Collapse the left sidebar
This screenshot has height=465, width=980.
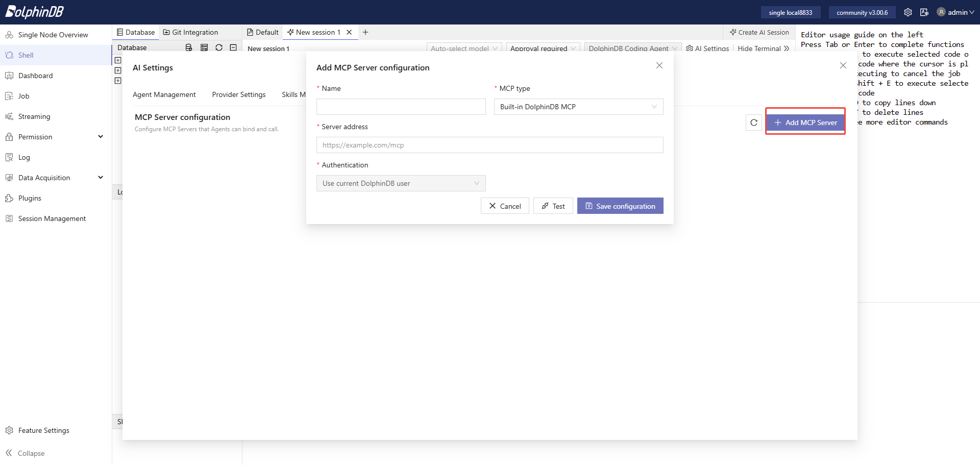[26, 453]
